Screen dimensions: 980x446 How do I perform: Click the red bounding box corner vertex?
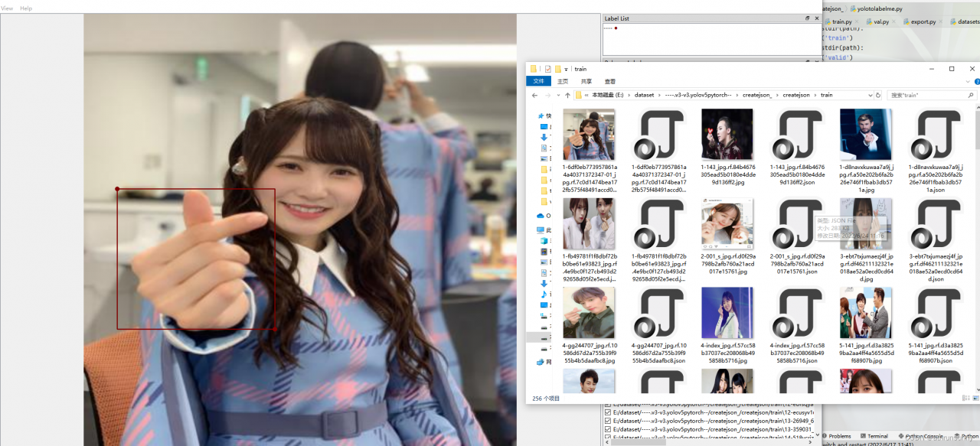[x=117, y=189]
